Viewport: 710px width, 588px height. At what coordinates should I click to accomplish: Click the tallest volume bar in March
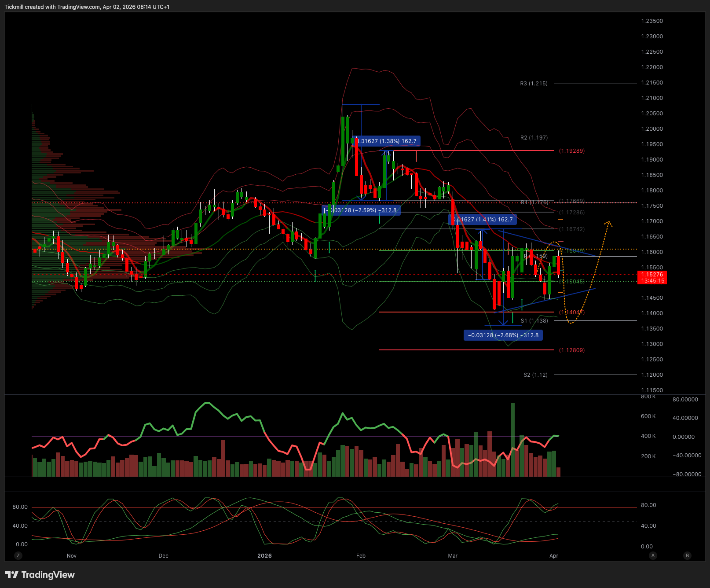tap(512, 439)
